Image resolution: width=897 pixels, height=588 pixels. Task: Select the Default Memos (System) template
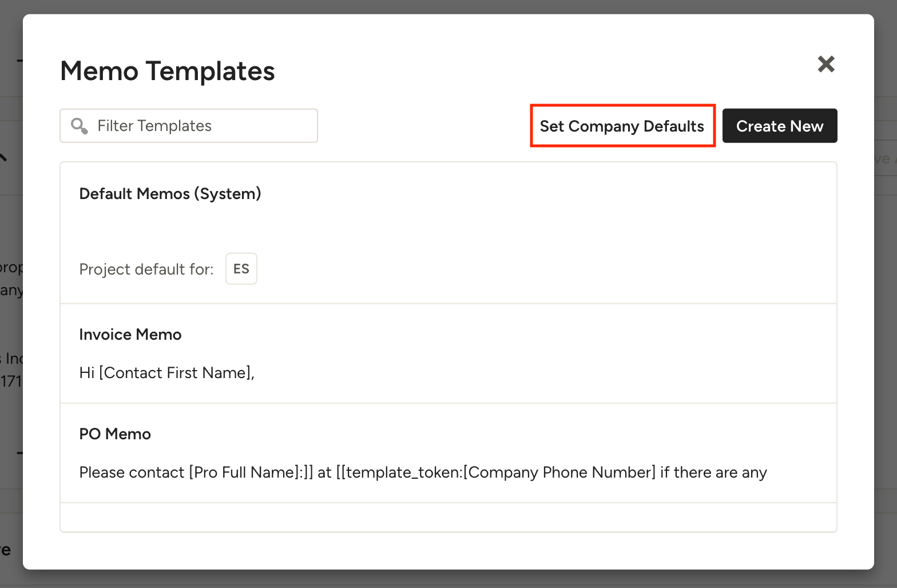(x=170, y=194)
